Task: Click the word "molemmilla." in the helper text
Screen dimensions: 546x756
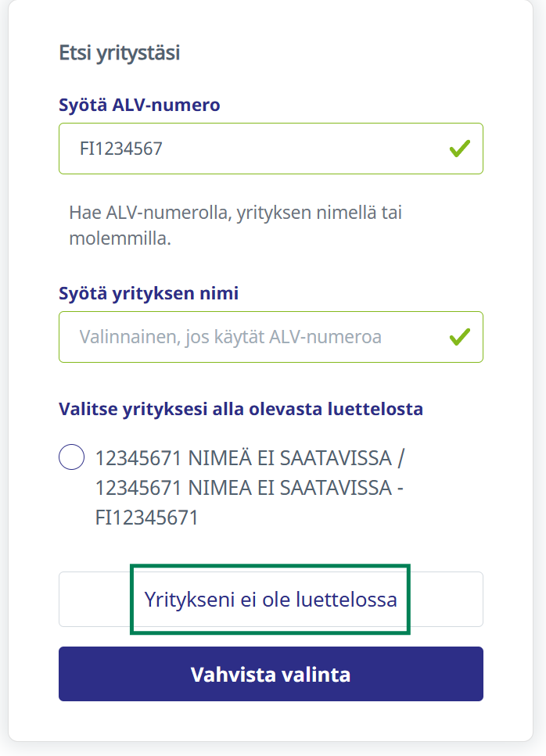Action: [120, 238]
